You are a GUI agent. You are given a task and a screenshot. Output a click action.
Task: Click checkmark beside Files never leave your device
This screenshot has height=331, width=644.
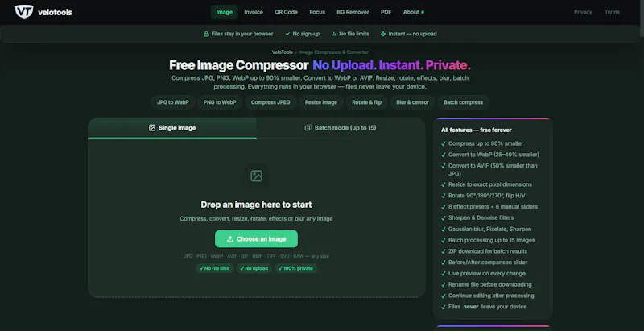click(444, 307)
